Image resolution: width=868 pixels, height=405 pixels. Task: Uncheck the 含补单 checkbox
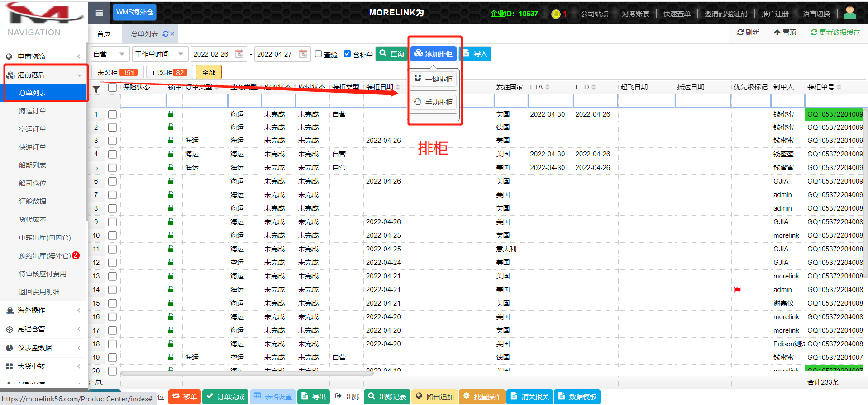click(347, 54)
